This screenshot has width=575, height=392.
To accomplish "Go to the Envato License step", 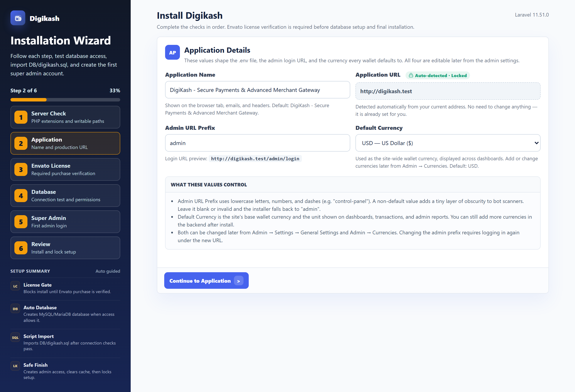I will (x=65, y=170).
